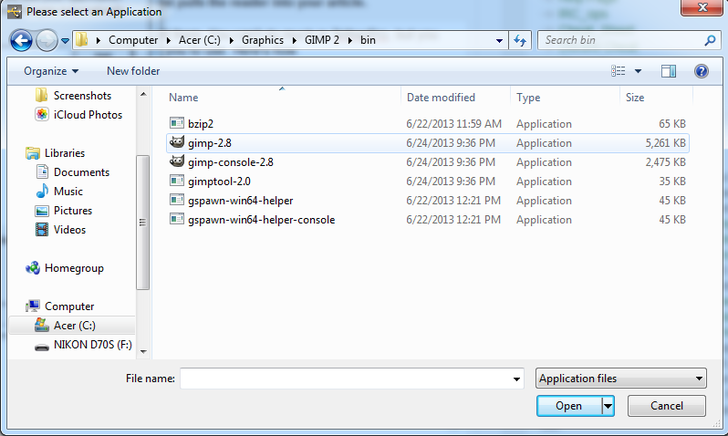Go back with the Back arrow button
The height and width of the screenshot is (436, 728).
21,40
